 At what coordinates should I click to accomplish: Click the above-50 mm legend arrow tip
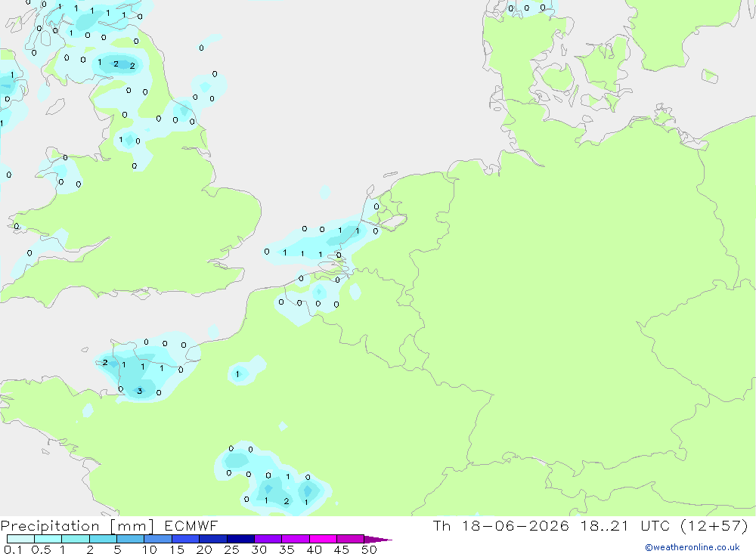[378, 540]
